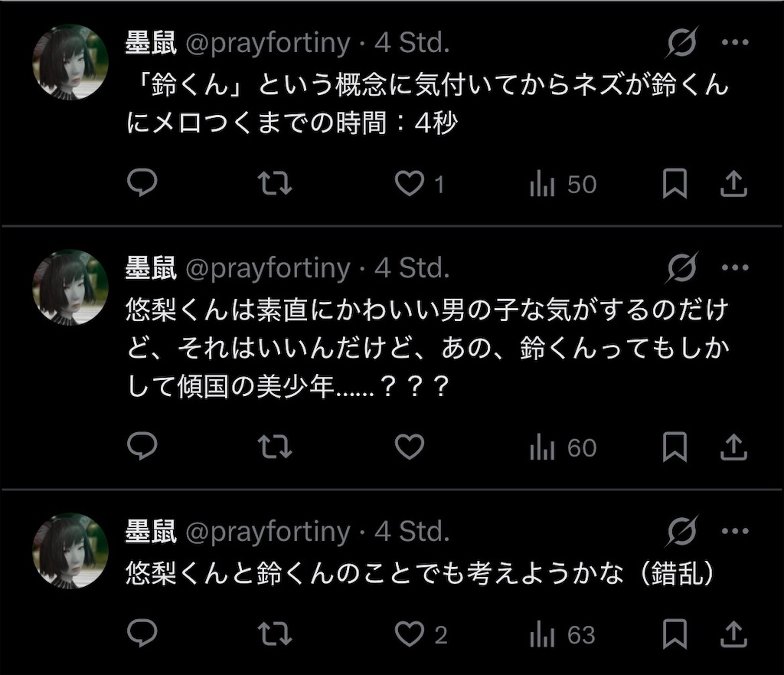The height and width of the screenshot is (675, 784).
Task: Like the second tweet with no likes
Action: (410, 447)
